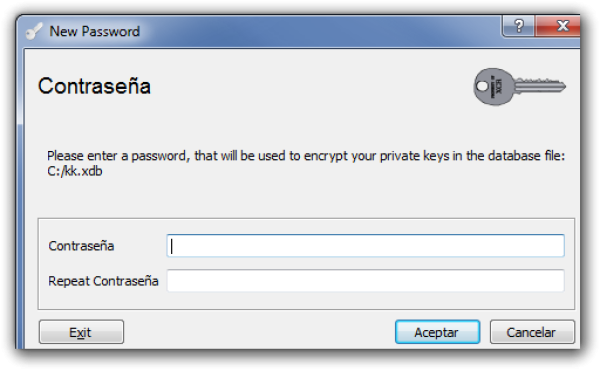Click the large gray key image

[519, 87]
